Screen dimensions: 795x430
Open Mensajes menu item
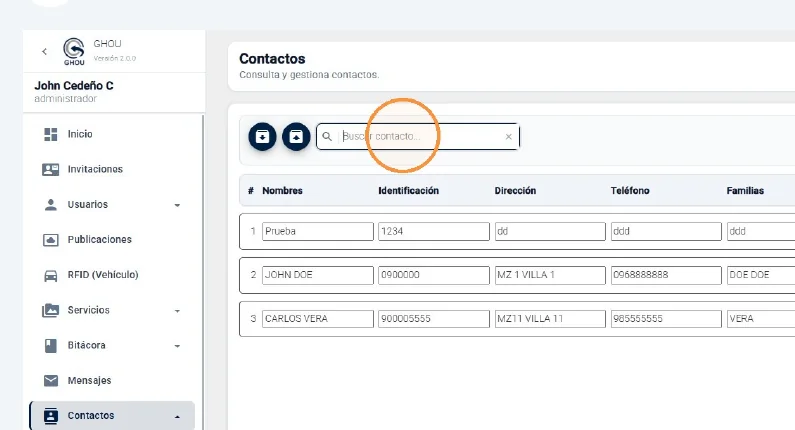89,380
